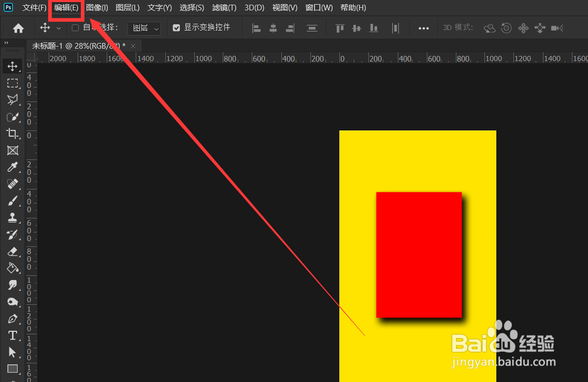The image size is (588, 382).
Task: Align vertical centers in options bar
Action: point(356,28)
